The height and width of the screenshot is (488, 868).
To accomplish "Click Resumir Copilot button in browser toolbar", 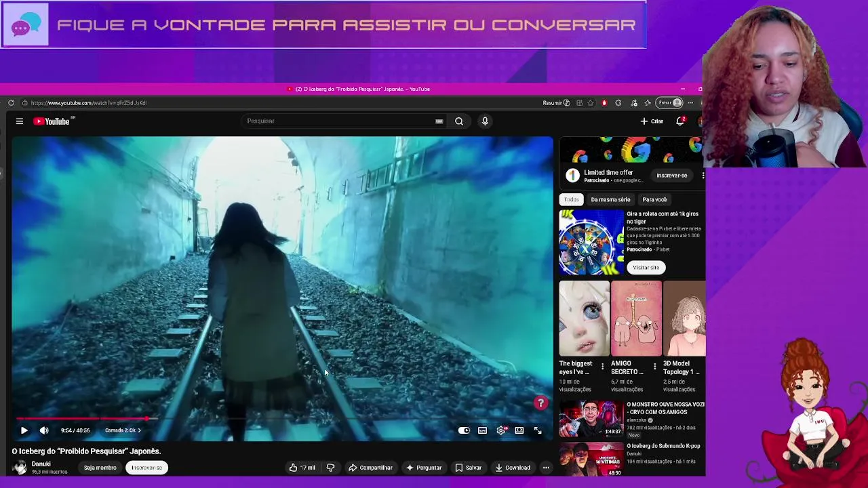I will [x=556, y=103].
